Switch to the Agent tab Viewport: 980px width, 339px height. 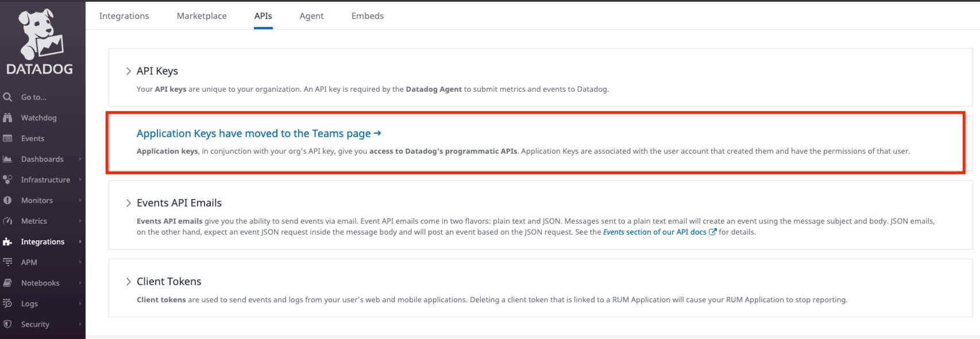click(311, 16)
